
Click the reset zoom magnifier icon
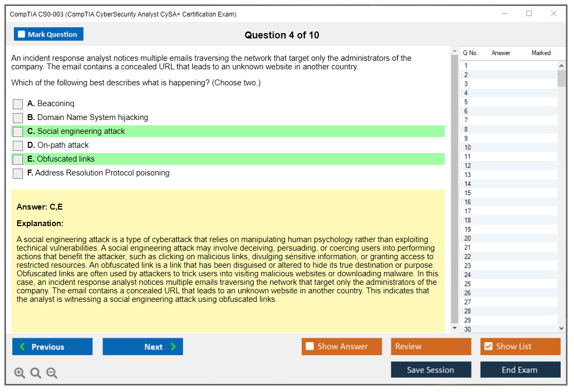pyautogui.click(x=36, y=373)
